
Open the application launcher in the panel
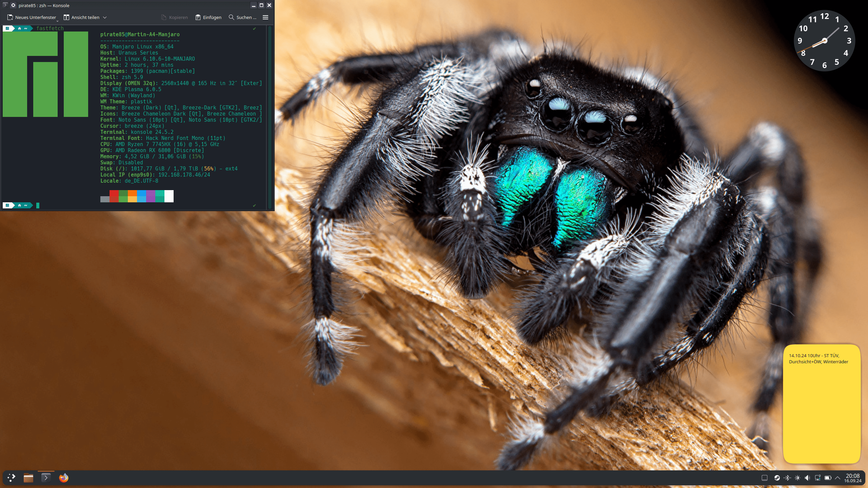[x=11, y=478]
